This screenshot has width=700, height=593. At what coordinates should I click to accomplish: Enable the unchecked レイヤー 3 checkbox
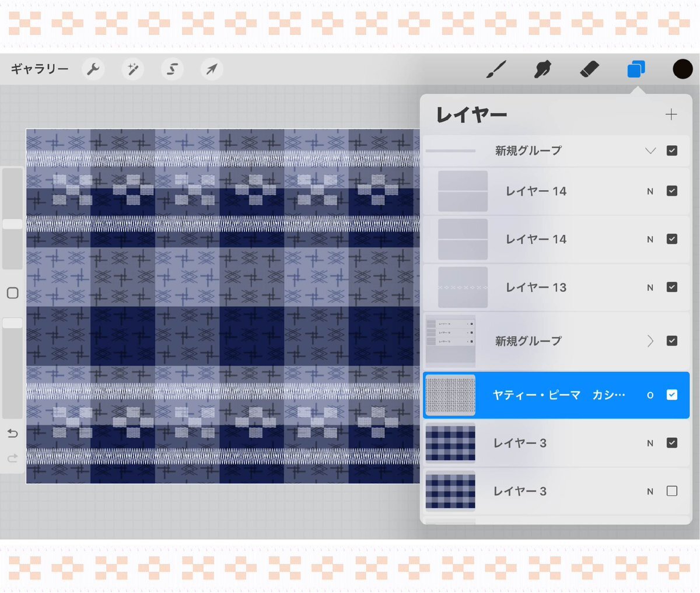click(x=672, y=491)
